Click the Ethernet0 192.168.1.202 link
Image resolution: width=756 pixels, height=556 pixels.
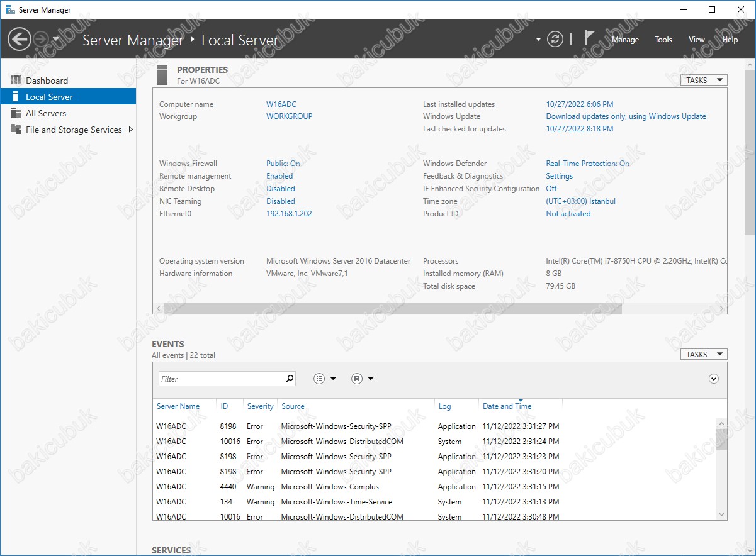coord(289,214)
